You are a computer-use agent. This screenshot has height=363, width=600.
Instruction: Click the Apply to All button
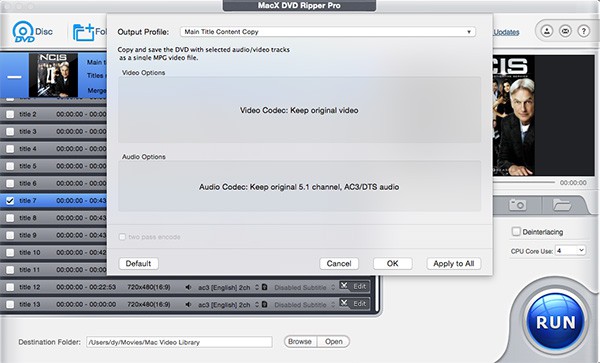pos(453,264)
